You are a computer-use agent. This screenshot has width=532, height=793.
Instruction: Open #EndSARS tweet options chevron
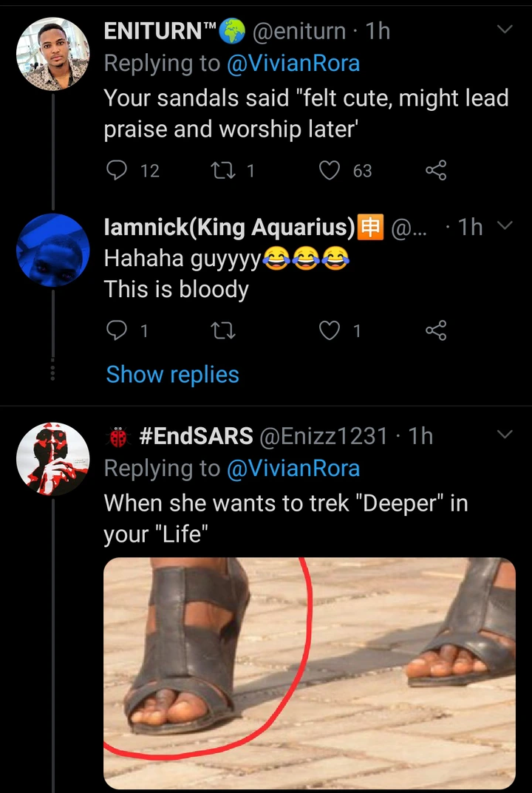click(504, 435)
